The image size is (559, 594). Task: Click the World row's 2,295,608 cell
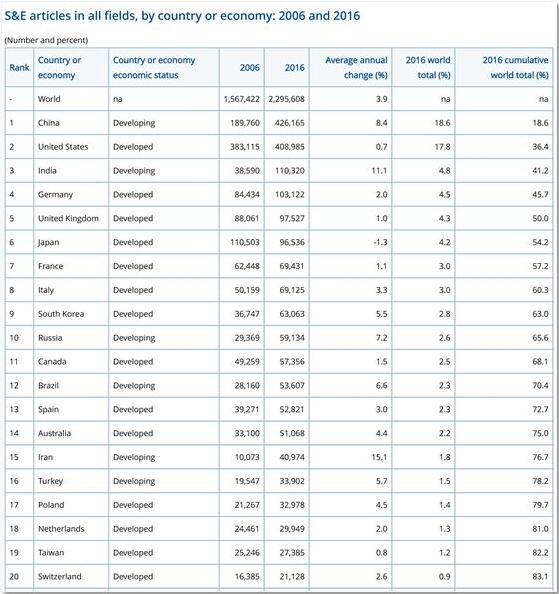287,99
